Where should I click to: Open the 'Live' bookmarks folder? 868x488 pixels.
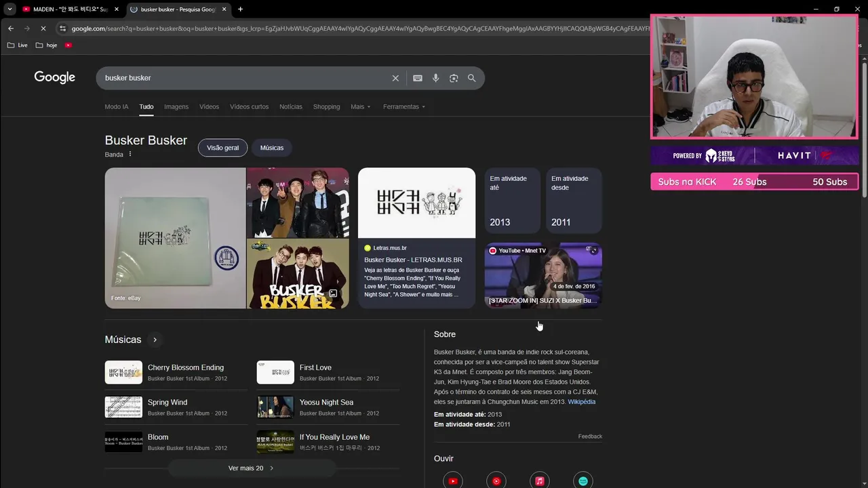coord(18,45)
